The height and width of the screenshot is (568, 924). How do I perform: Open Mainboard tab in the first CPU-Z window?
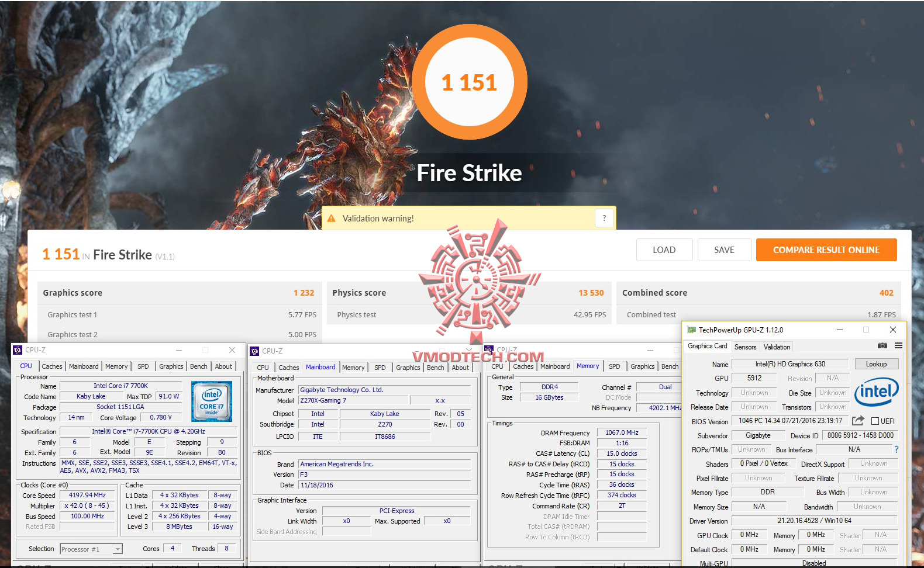click(x=84, y=366)
